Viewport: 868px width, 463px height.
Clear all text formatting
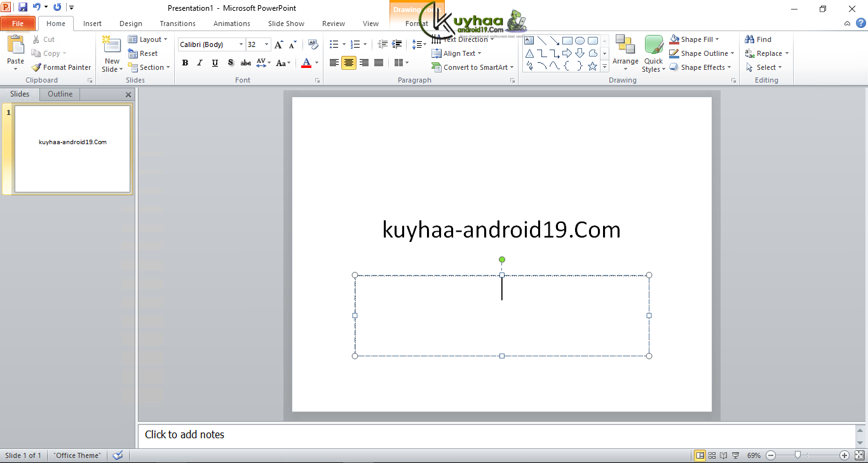point(313,44)
